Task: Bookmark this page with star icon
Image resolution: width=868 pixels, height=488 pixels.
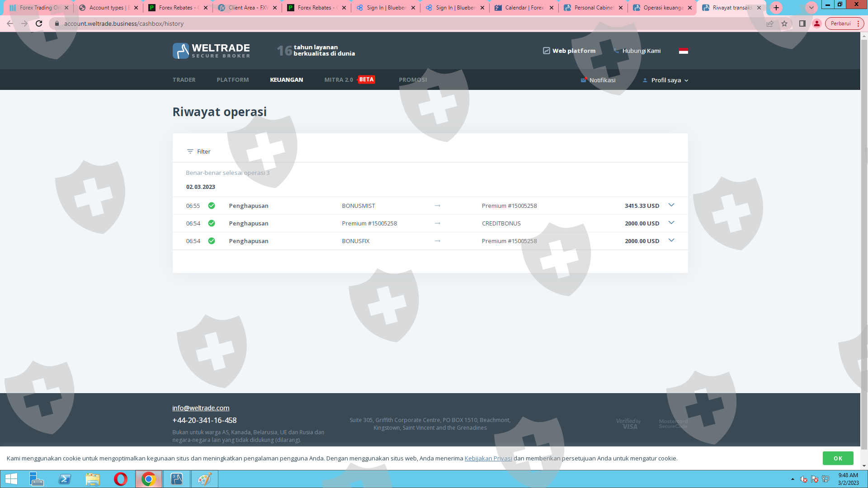Action: (784, 23)
